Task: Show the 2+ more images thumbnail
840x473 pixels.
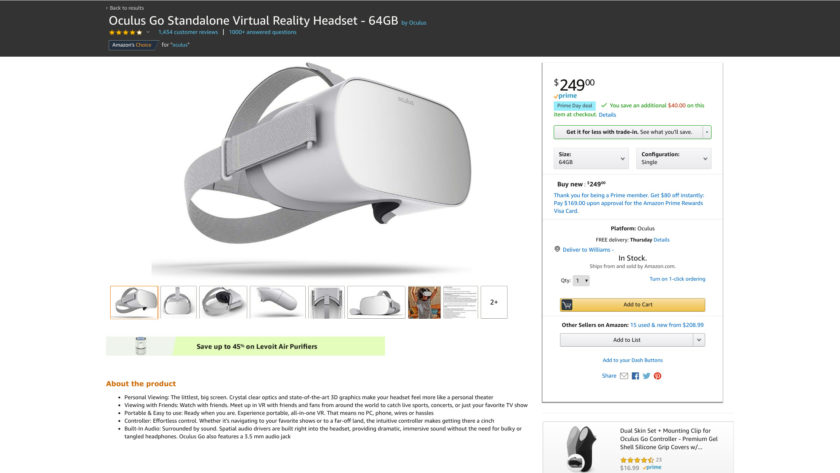Action: click(494, 302)
